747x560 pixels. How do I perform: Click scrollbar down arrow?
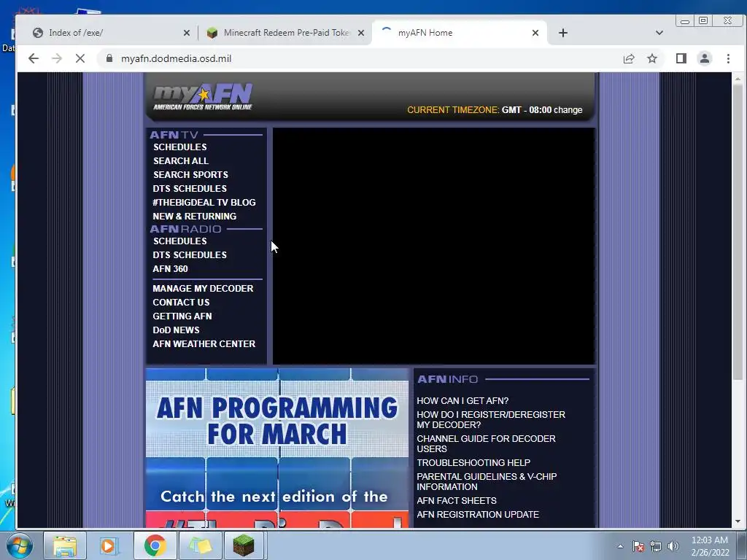coord(738,522)
